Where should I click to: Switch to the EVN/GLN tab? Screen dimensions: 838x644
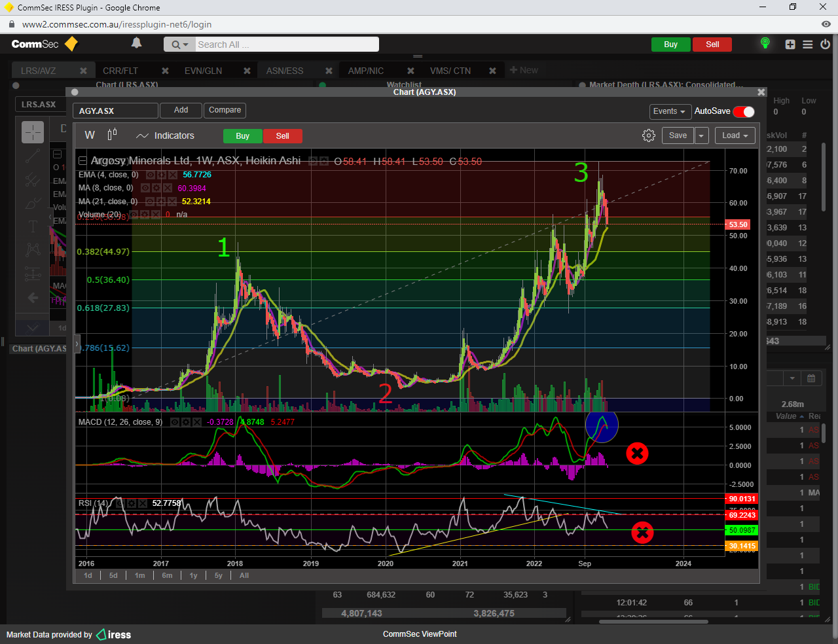203,71
